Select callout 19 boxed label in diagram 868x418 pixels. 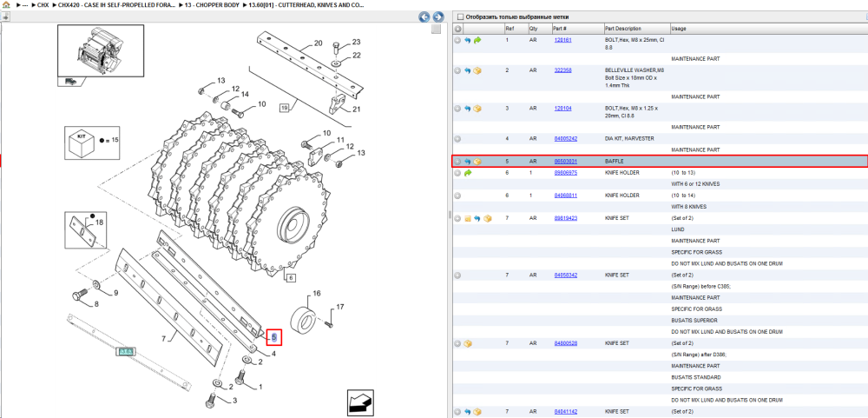click(x=285, y=108)
